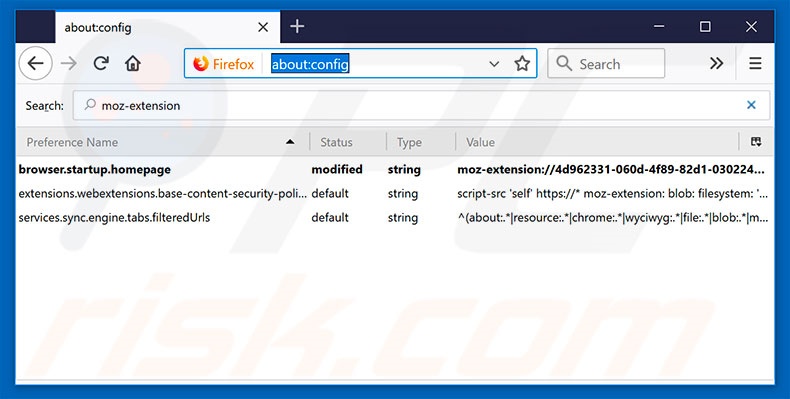The image size is (790, 399).
Task: Open the column picker icon
Action: click(x=756, y=142)
